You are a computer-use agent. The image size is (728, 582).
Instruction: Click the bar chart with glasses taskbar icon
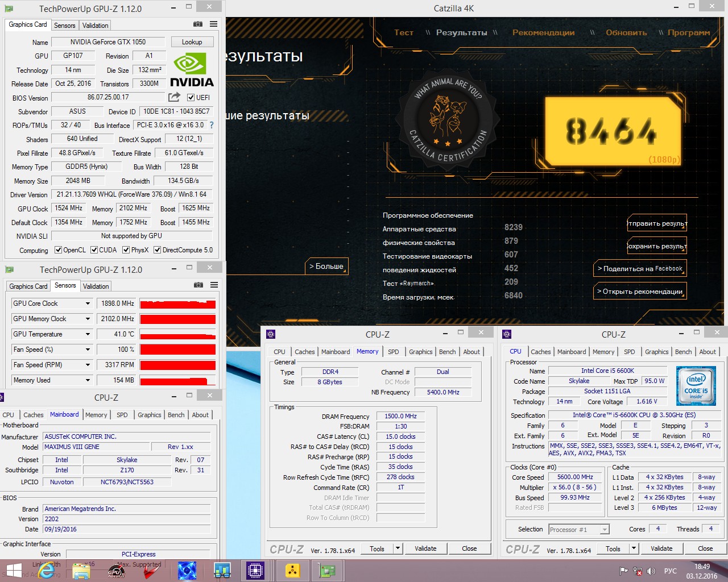tap(222, 571)
